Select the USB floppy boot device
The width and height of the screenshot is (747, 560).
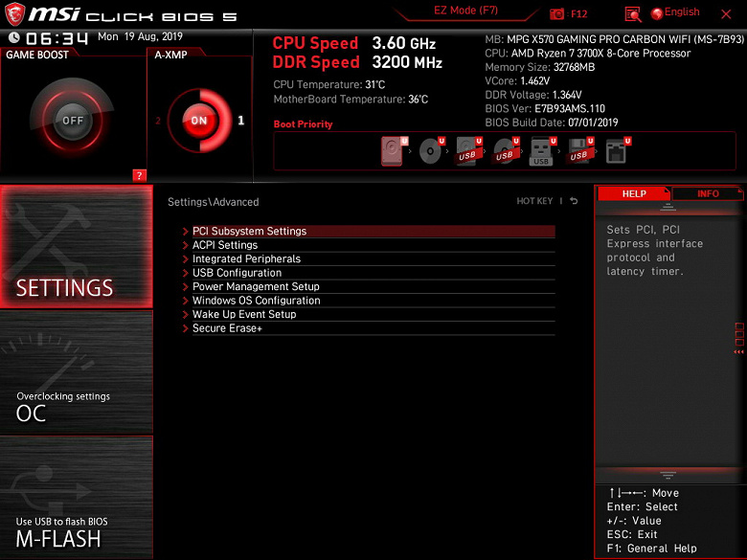click(x=578, y=151)
